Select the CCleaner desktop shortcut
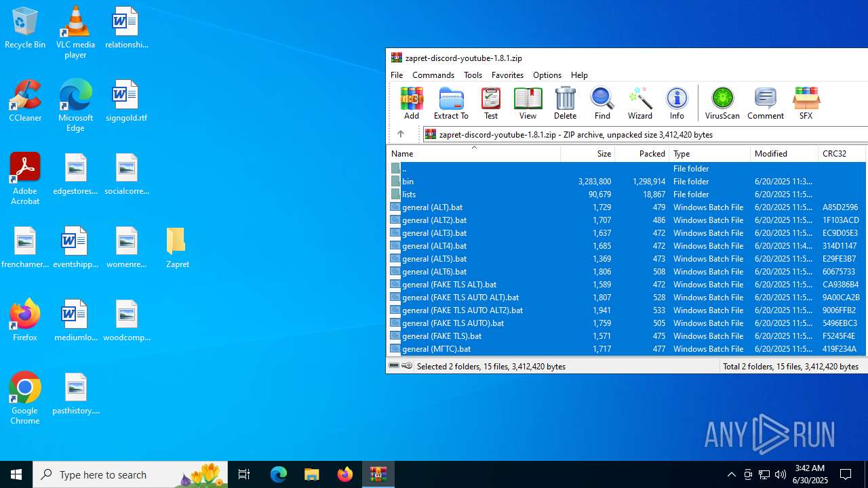Image resolution: width=868 pixels, height=488 pixels. coord(25,101)
